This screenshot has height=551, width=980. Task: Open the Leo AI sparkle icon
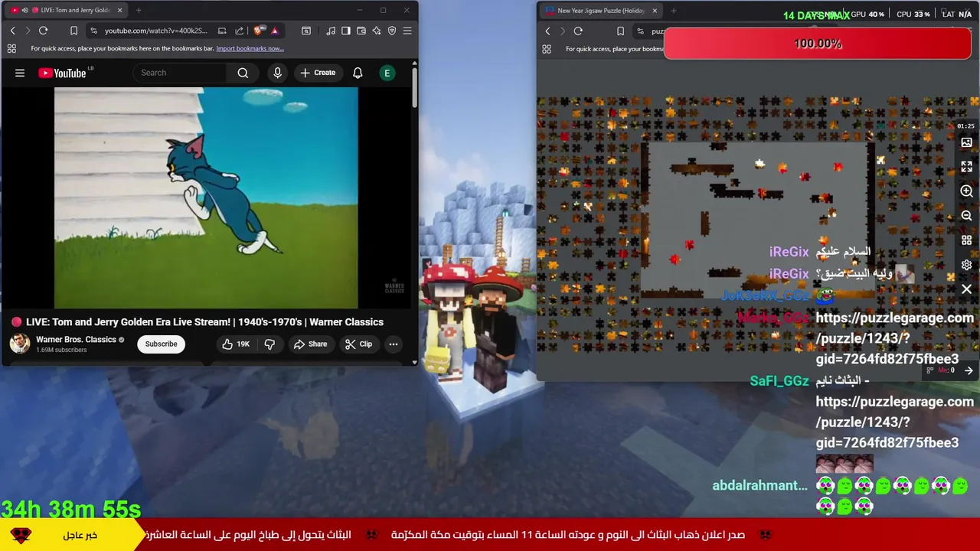coord(377,31)
